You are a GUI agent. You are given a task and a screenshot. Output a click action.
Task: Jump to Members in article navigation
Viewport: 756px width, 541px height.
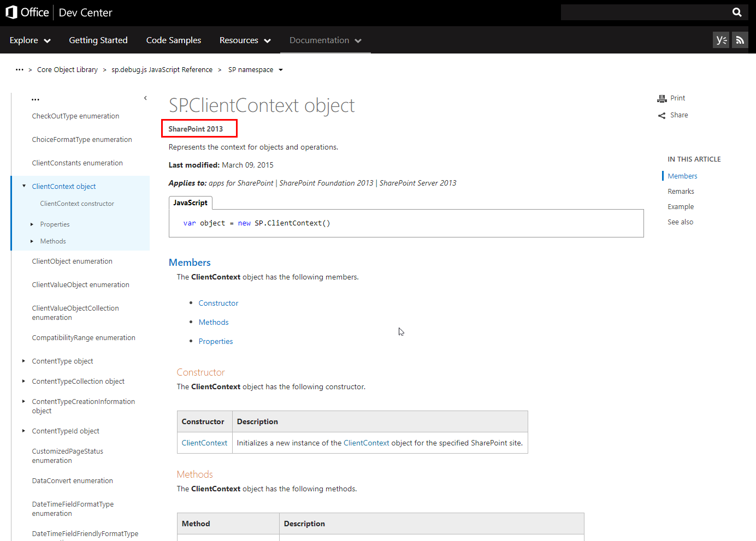click(682, 176)
